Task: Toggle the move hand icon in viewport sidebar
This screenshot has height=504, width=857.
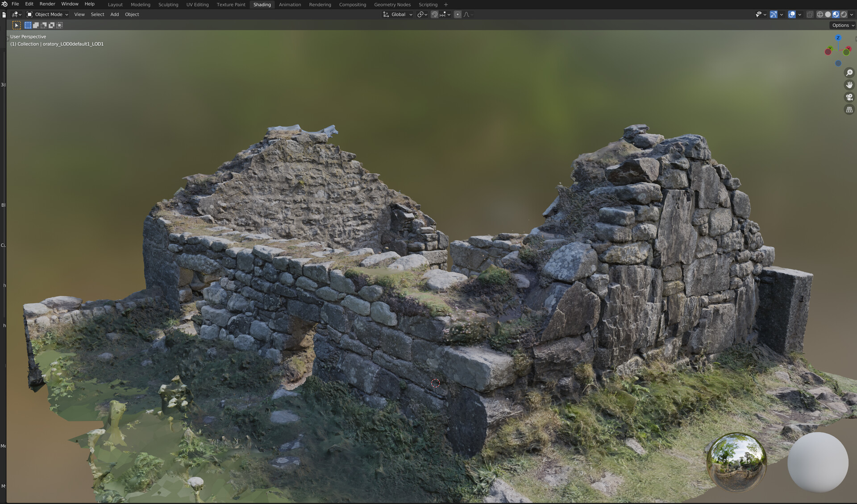Action: pos(850,85)
